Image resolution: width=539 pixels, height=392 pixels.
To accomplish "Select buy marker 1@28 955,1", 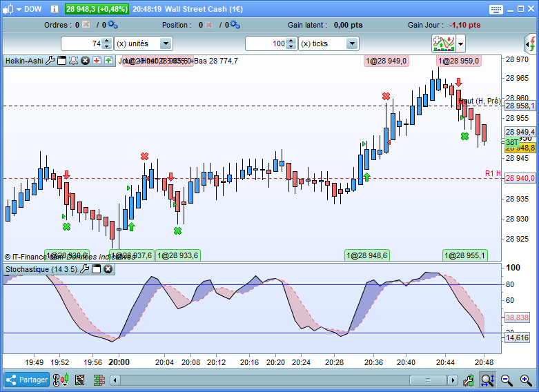I will [464, 255].
